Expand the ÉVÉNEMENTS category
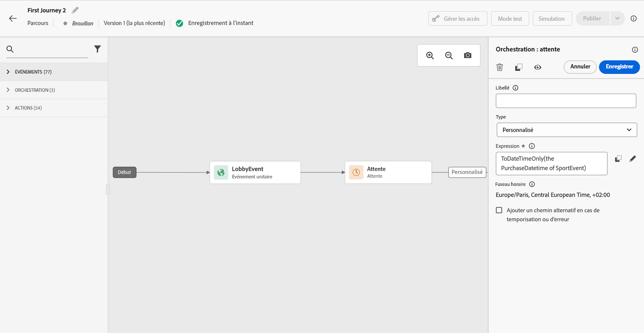This screenshot has height=333, width=644. [8, 72]
